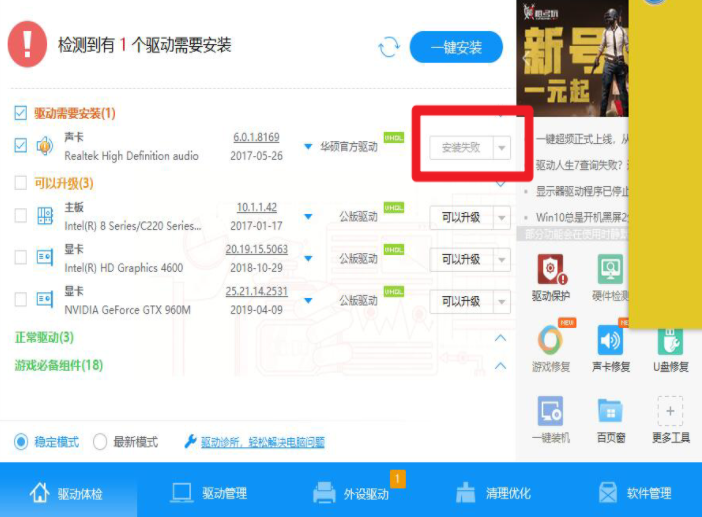Switch to 软件管理 tab
This screenshot has height=517, width=702.
pos(635,493)
